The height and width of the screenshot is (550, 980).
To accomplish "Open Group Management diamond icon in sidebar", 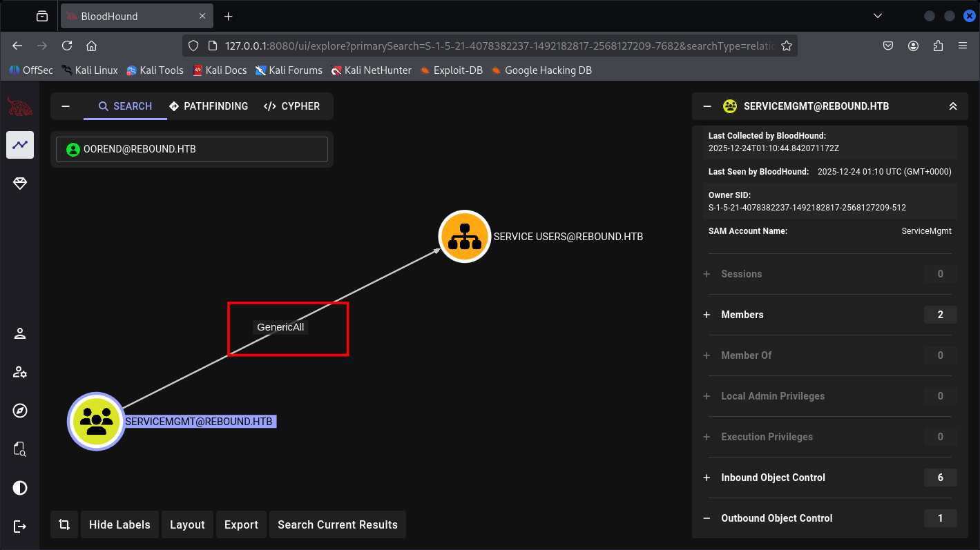I will point(20,183).
